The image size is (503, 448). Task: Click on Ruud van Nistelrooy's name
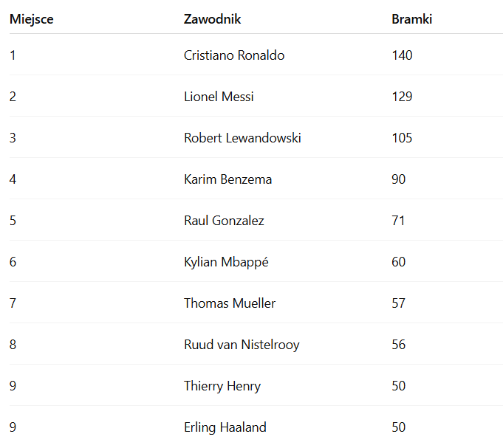click(x=242, y=345)
